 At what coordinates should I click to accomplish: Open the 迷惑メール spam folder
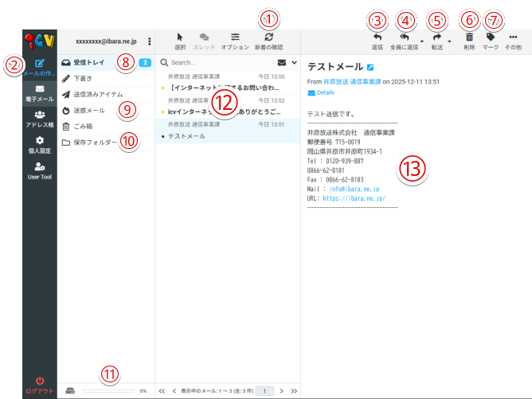coord(89,110)
